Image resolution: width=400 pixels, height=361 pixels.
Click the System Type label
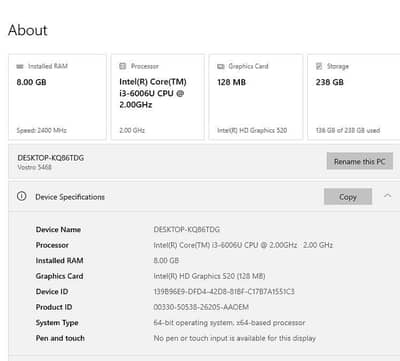(x=57, y=323)
